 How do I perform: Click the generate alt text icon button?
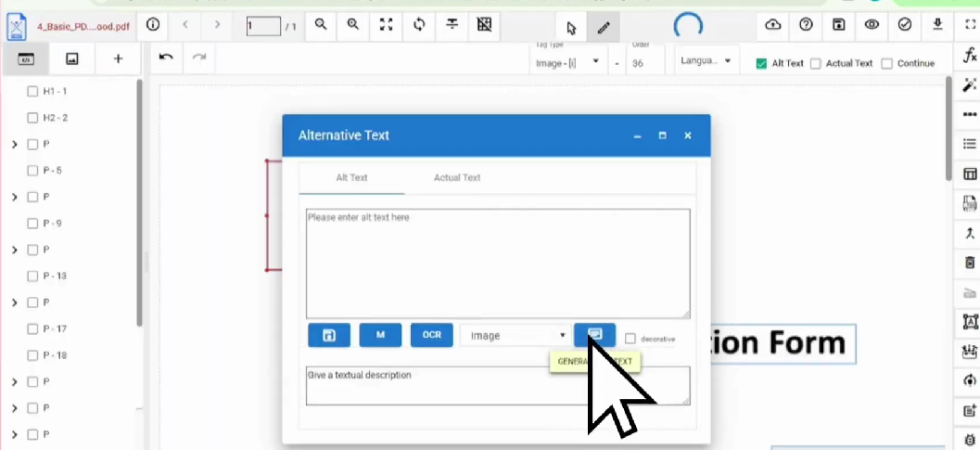pos(594,335)
